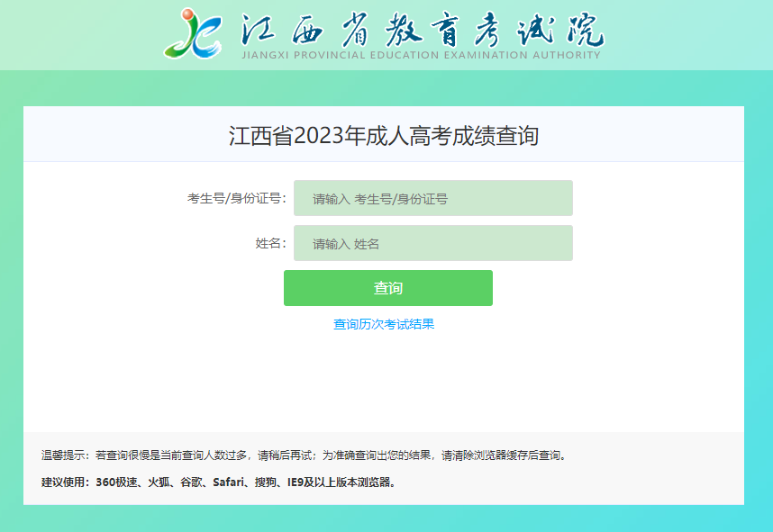The height and width of the screenshot is (532, 773).
Task: Click the 360极速 browser name
Action: [x=116, y=482]
